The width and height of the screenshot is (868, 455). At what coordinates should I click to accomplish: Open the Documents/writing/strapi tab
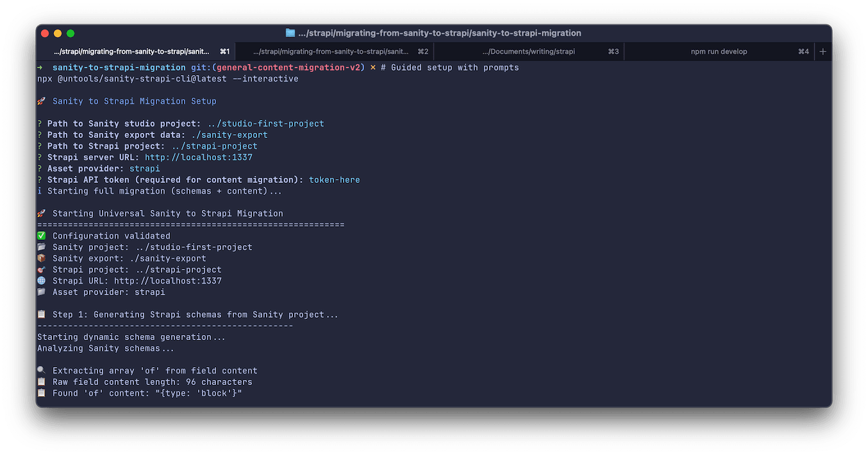(529, 51)
